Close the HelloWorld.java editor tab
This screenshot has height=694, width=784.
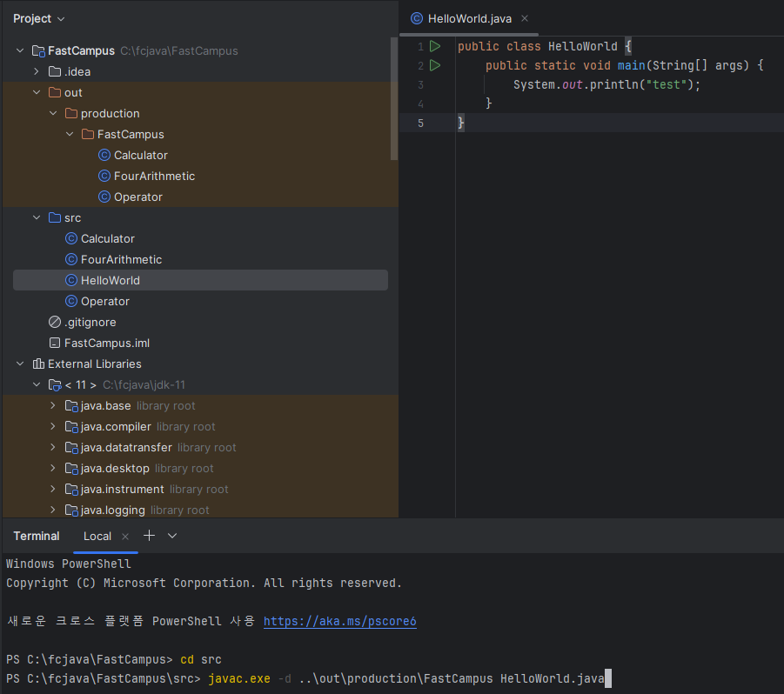(x=525, y=18)
